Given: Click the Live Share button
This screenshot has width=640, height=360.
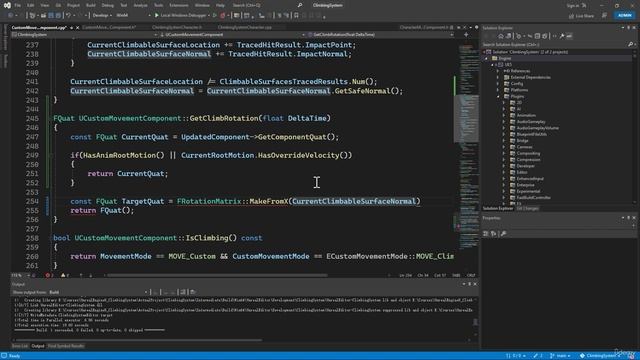Looking at the screenshot, I should click(581, 16).
